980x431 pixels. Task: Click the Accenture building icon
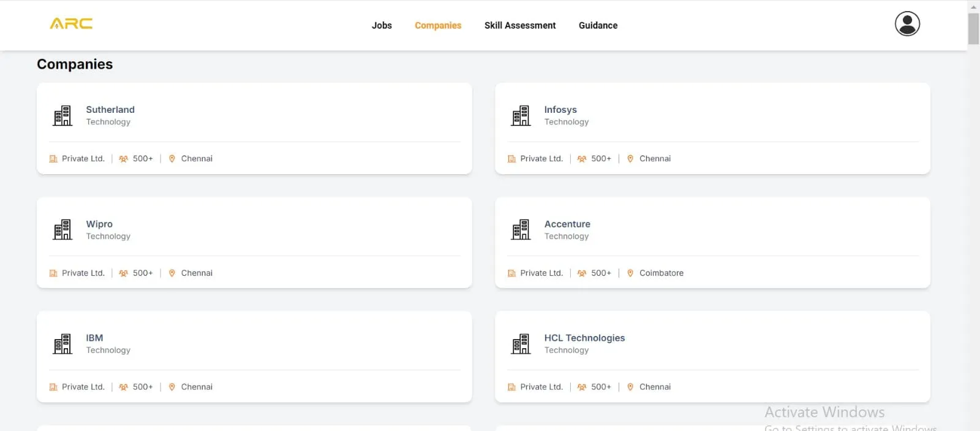(x=521, y=229)
